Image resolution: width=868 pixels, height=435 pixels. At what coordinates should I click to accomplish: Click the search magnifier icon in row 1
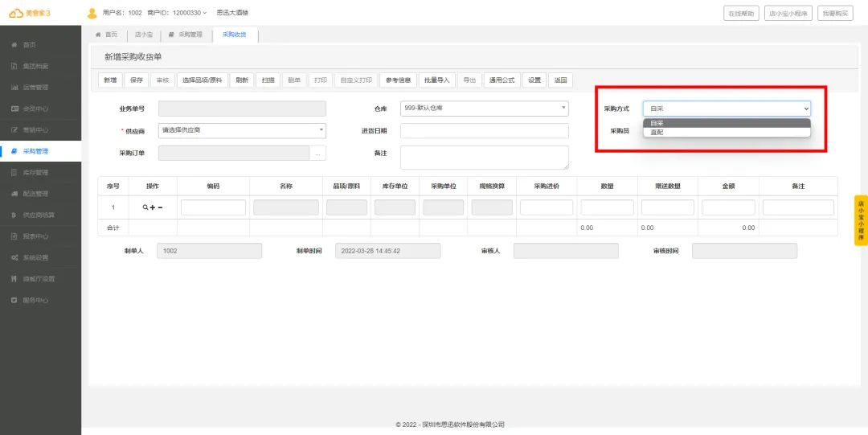pos(145,207)
